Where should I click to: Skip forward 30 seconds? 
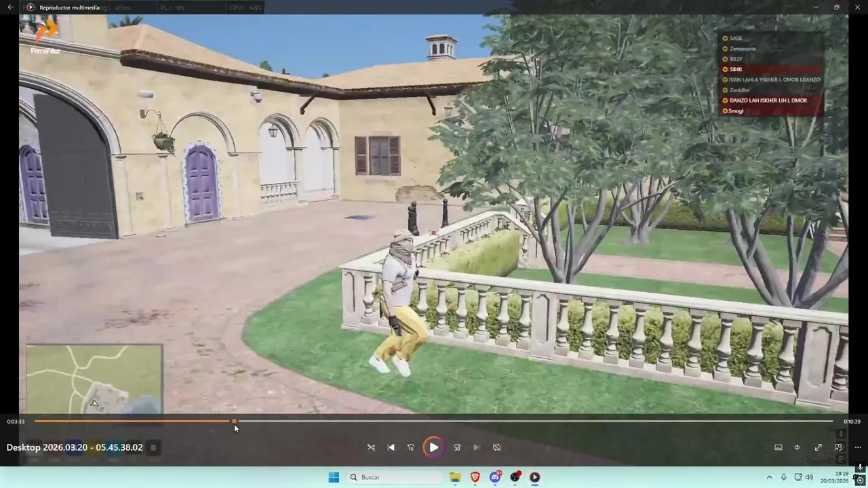[x=457, y=447]
